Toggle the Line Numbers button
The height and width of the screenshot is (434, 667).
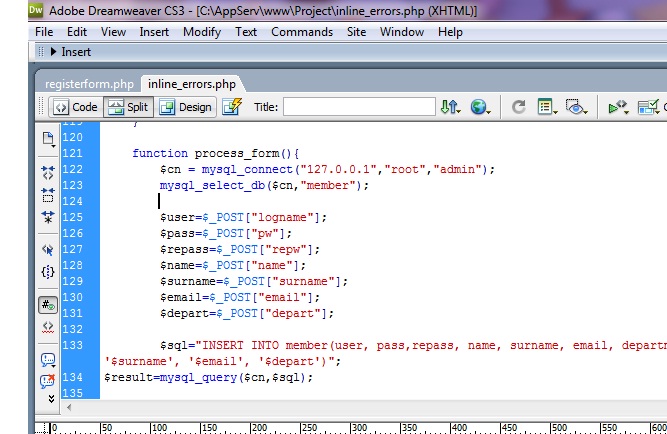48,305
